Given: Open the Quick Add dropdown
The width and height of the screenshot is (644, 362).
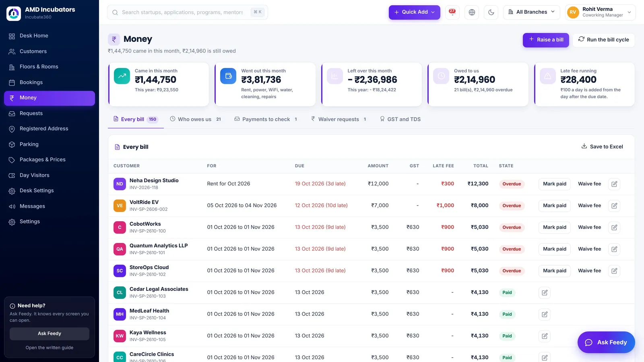Looking at the screenshot, I should pos(415,12).
